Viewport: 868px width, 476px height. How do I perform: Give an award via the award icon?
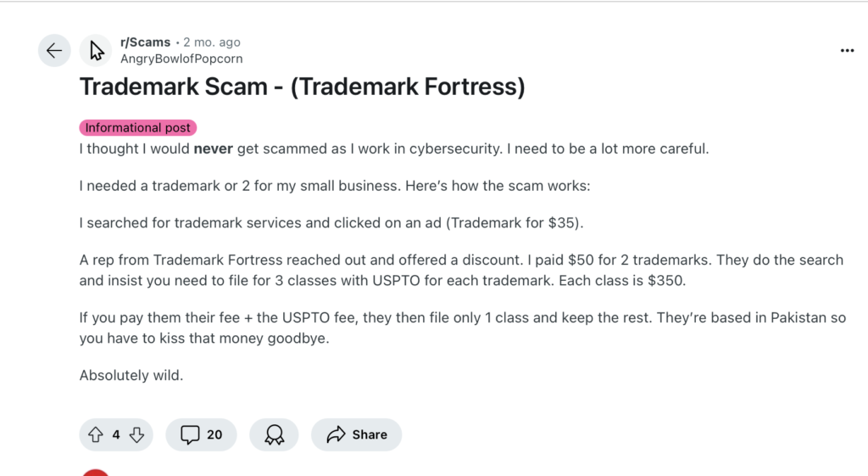point(274,434)
